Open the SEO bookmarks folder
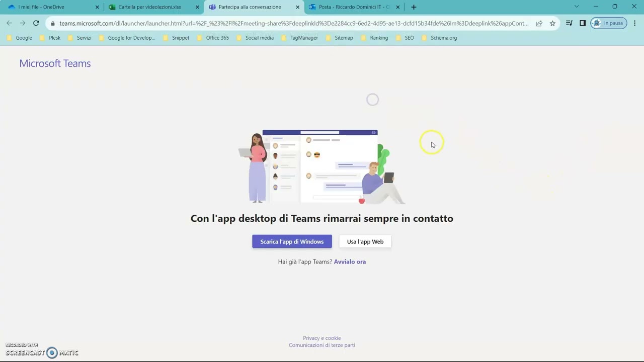This screenshot has height=362, width=644. [405, 38]
